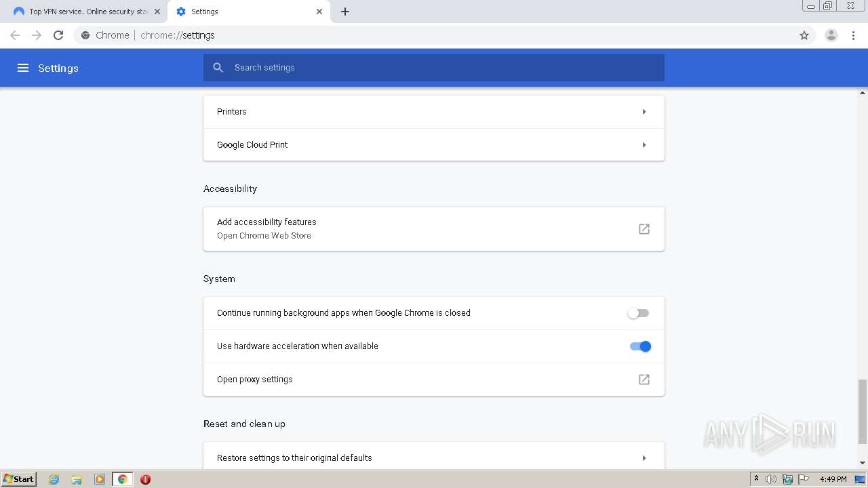Close the Top VPN service tab
This screenshot has width=868, height=488.
point(157,12)
